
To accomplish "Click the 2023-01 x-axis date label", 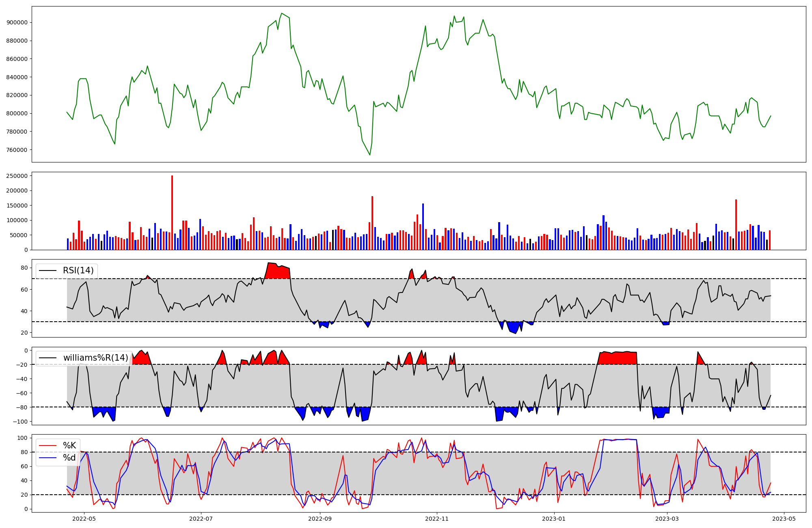I will pos(554,519).
